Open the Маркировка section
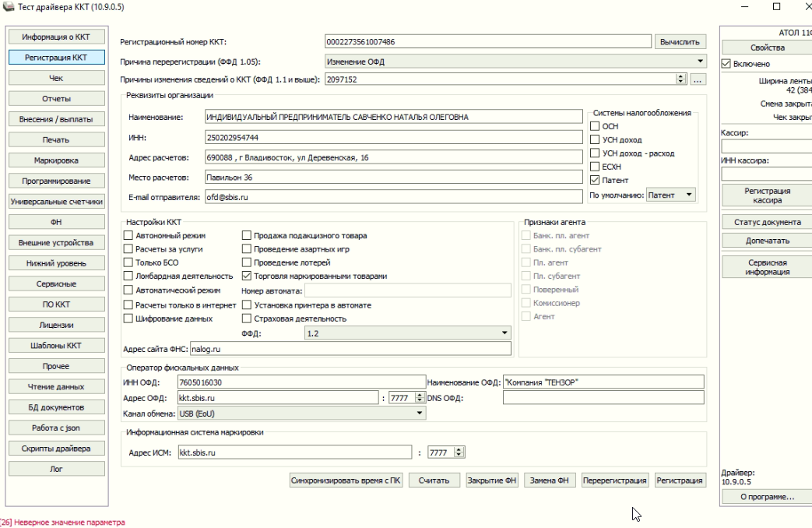Screen dimensions: 812x528 tap(56, 160)
